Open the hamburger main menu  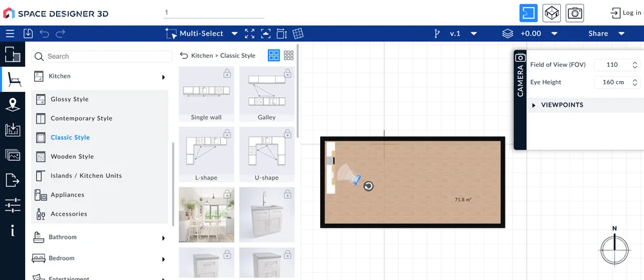10,33
